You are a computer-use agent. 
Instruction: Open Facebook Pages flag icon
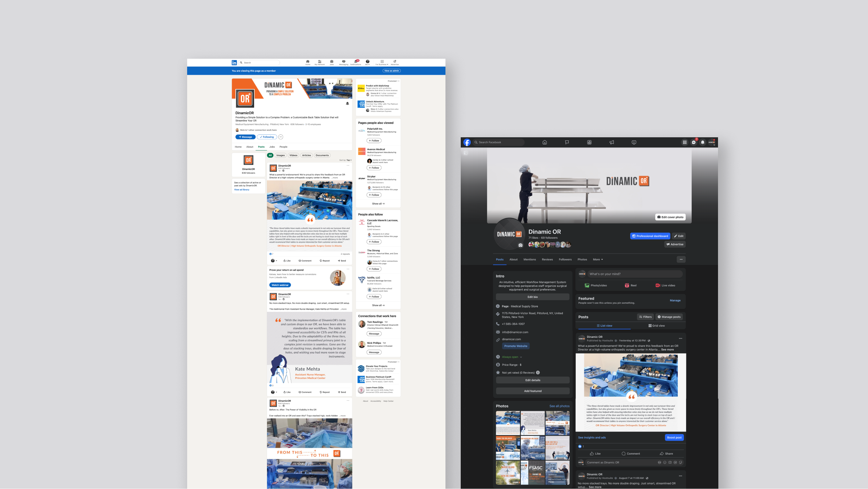567,142
